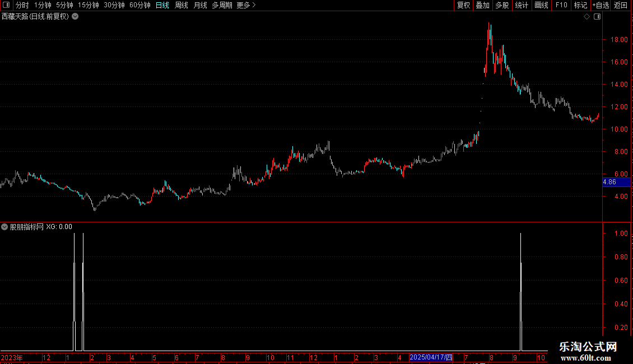The image size is (633, 364).
Task: Click the XG: 0.00 indicator value
Action: coord(59,227)
